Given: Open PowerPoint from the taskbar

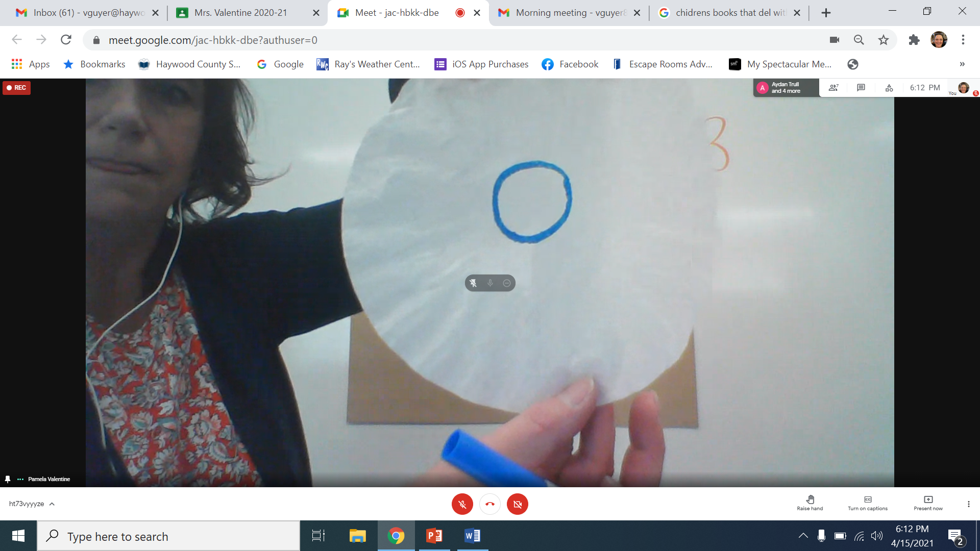Looking at the screenshot, I should (434, 536).
